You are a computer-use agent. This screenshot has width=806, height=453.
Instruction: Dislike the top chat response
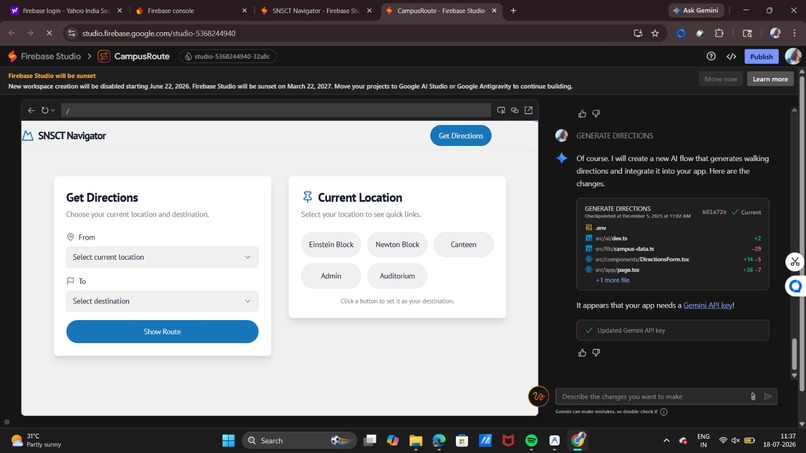(x=596, y=114)
